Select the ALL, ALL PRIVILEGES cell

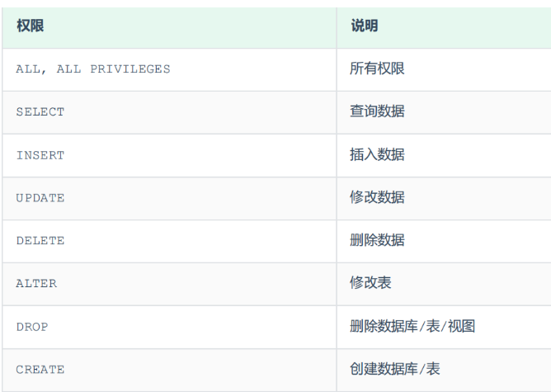click(x=93, y=69)
